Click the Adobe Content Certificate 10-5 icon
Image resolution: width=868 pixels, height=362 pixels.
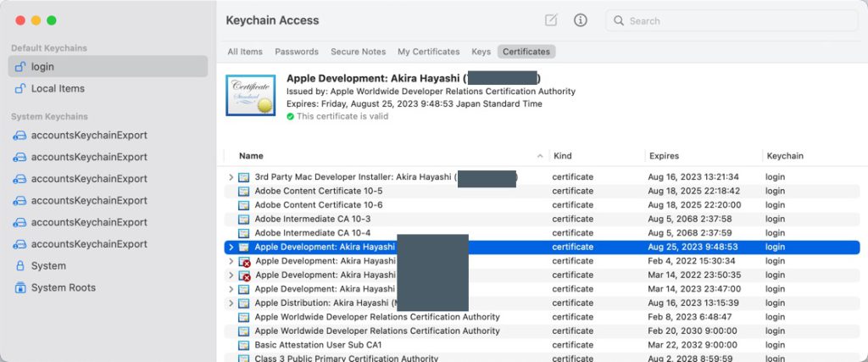coord(243,191)
